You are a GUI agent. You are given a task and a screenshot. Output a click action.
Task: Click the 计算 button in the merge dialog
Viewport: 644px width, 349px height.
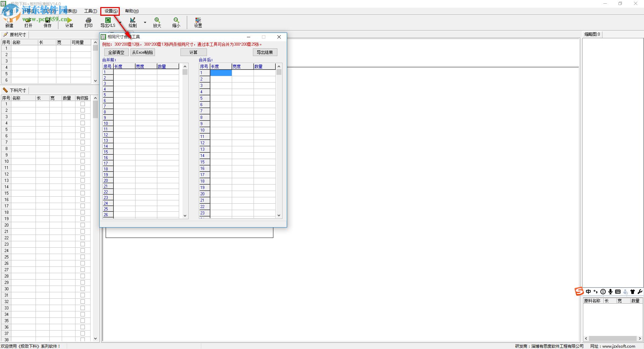194,52
